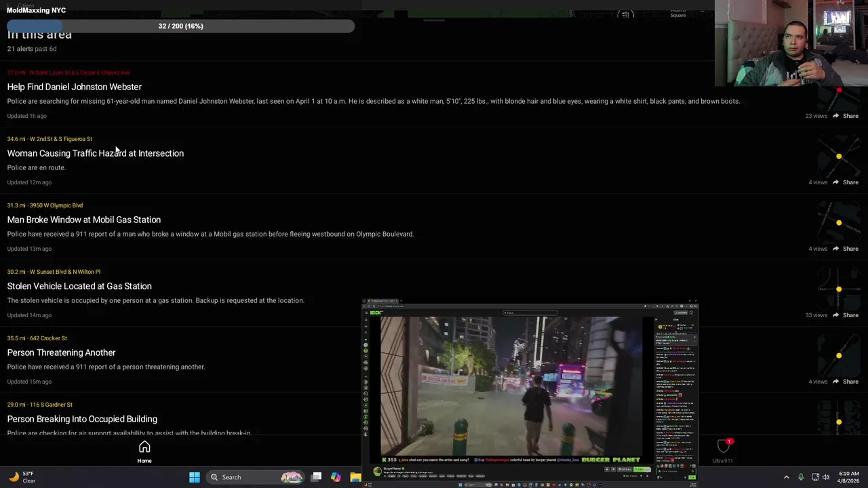Click 'W Sunset Blvd & N Wilton Pl' location
The height and width of the screenshot is (488, 868).
[65, 272]
